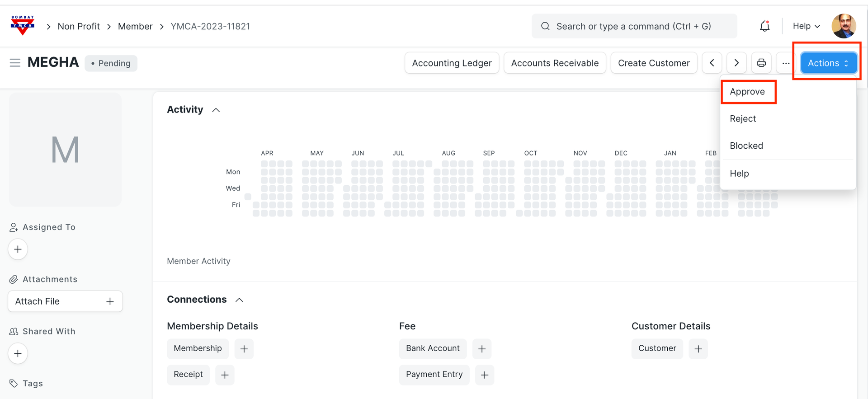The height and width of the screenshot is (399, 868).
Task: Click the print icon
Action: click(x=761, y=63)
